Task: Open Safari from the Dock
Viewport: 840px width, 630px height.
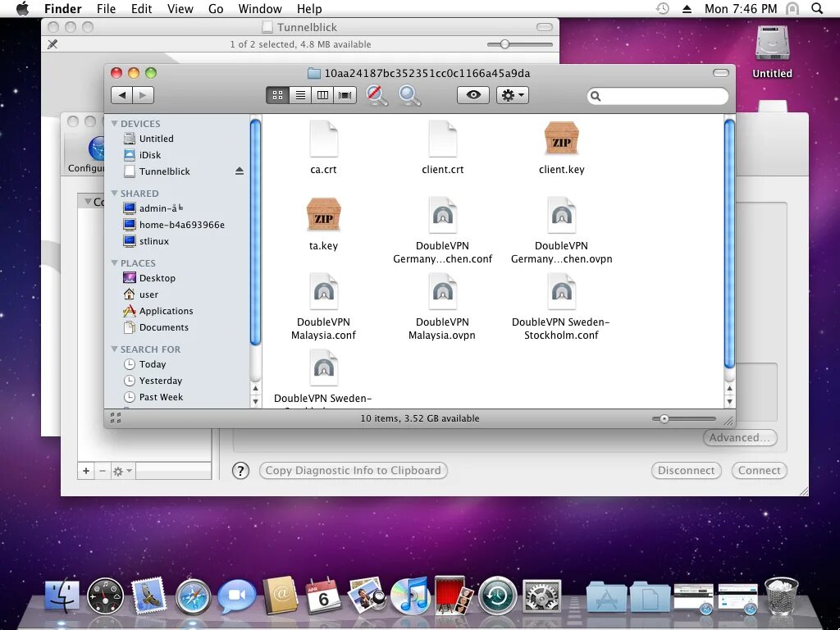Action: (193, 596)
